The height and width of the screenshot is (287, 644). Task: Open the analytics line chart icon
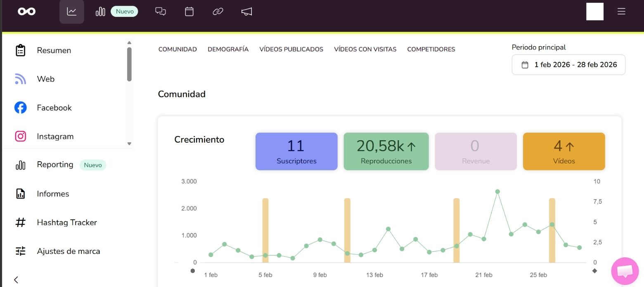click(x=72, y=12)
